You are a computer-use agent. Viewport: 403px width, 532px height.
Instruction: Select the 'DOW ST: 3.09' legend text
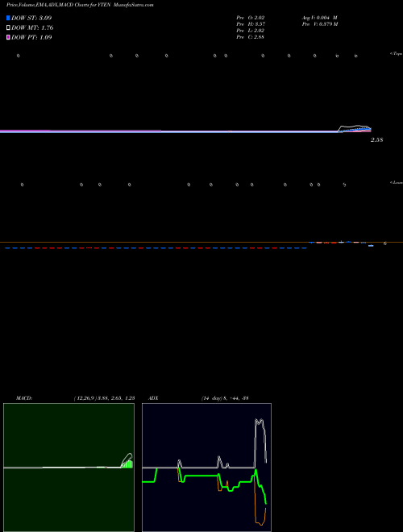tap(31, 18)
